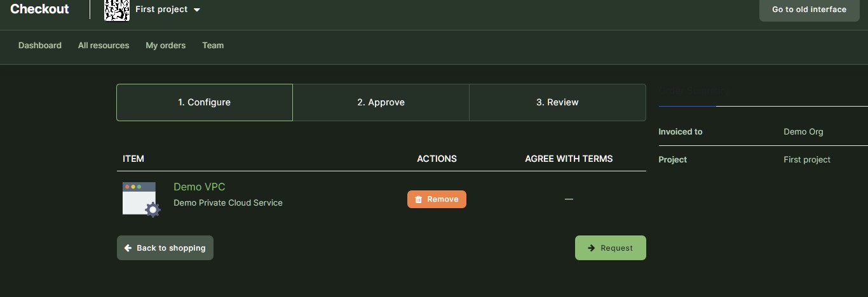
Task: Click the Checkout page title
Action: (39, 10)
